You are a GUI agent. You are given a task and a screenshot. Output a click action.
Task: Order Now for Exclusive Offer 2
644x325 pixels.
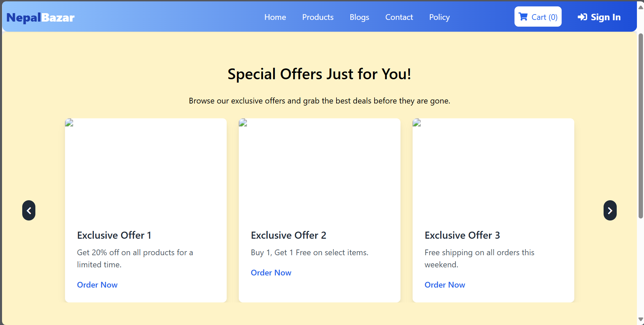pyautogui.click(x=271, y=273)
